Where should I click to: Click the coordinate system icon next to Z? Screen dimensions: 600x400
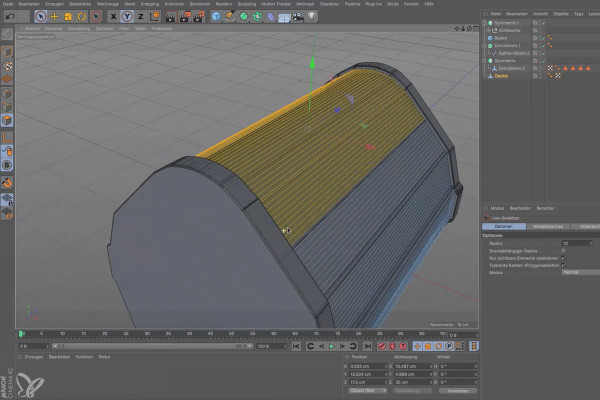click(x=155, y=16)
